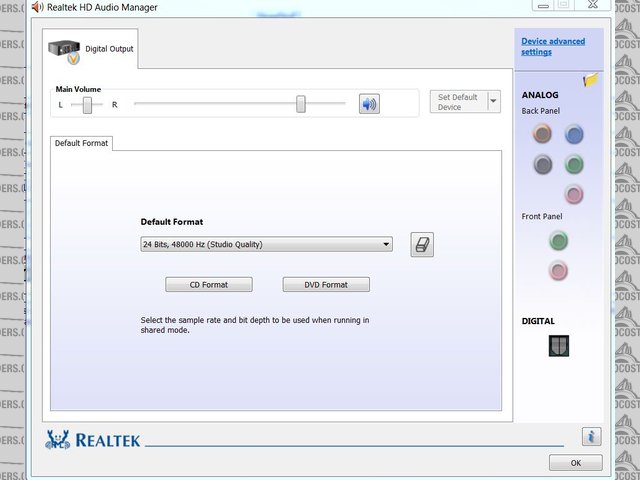Select the pink back panel jack
The height and width of the screenshot is (480, 640).
[574, 194]
